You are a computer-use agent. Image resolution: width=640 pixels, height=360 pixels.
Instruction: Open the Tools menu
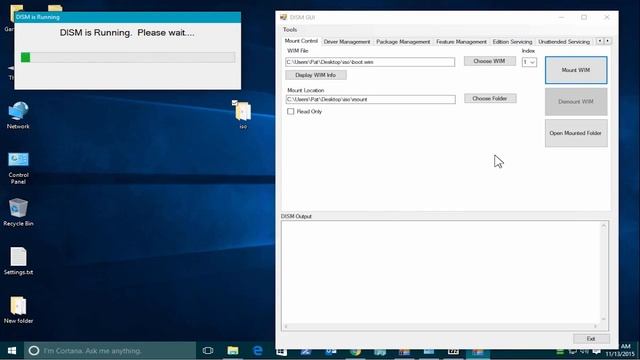[290, 30]
